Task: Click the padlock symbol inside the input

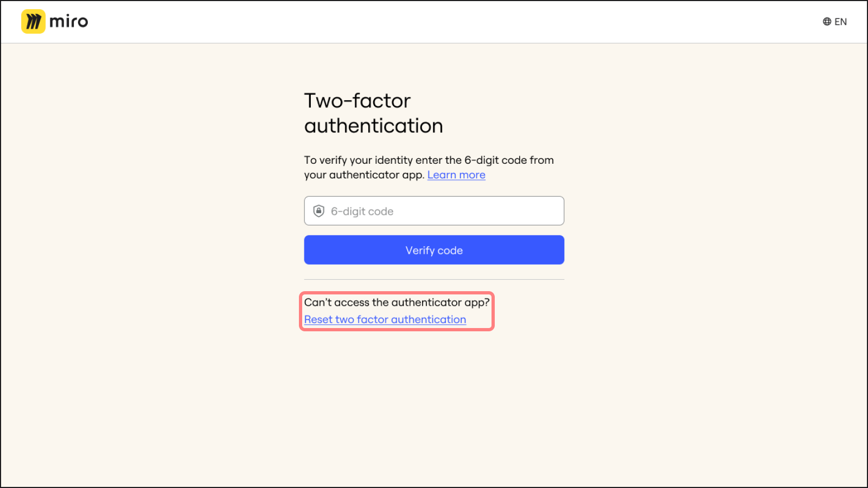Action: pos(319,210)
